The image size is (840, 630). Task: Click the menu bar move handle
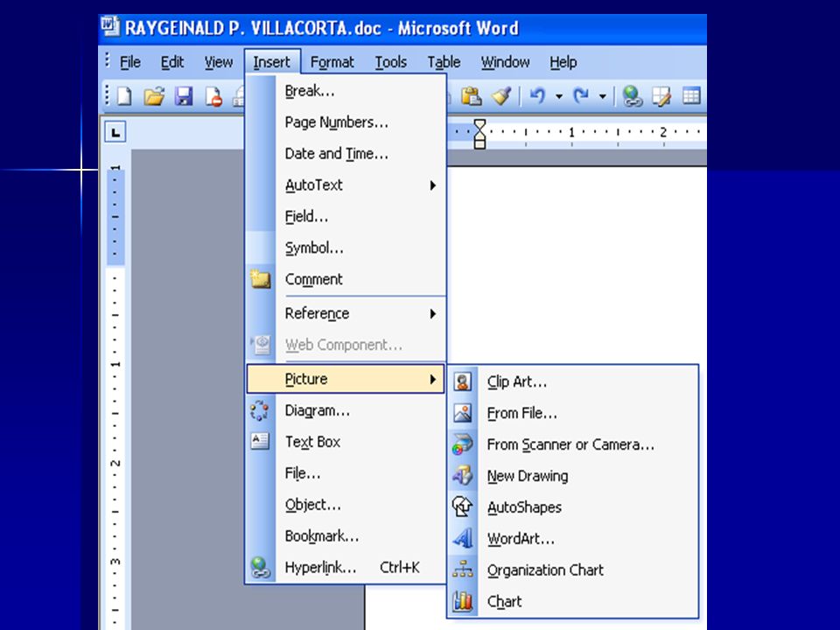coord(107,60)
